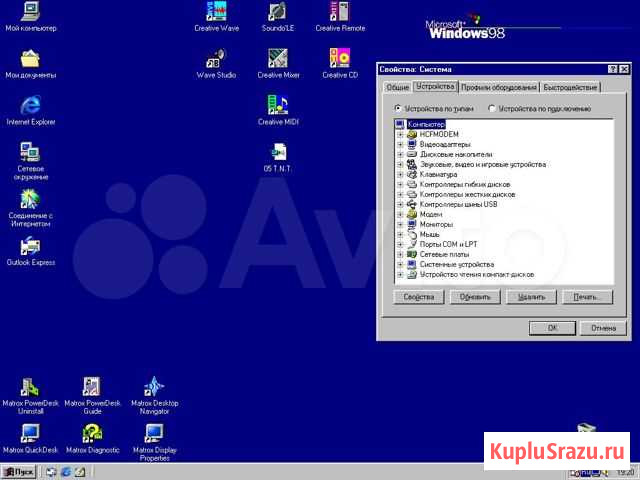Launch Internet Explorer from quick launch bar
The width and height of the screenshot is (640, 480).
tap(66, 472)
